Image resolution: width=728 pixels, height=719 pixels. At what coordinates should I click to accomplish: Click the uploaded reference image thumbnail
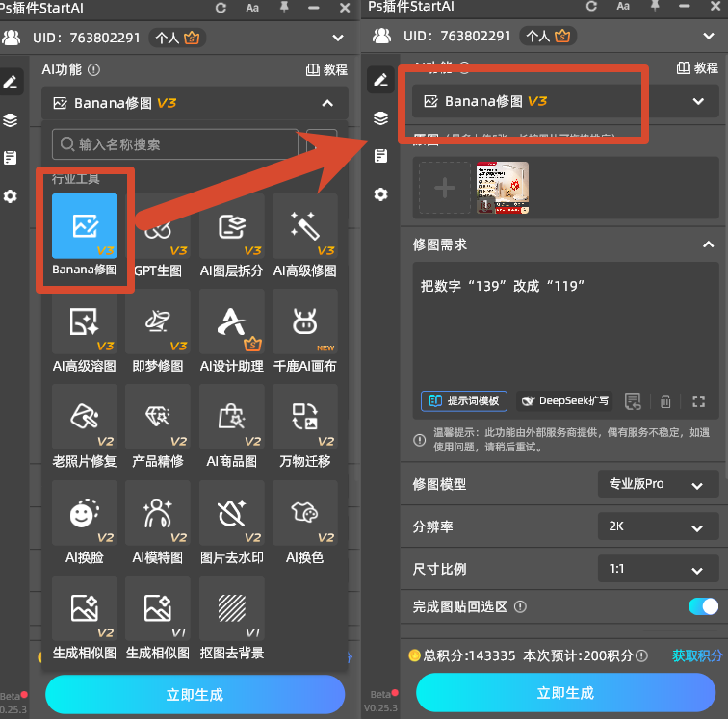tap(503, 188)
